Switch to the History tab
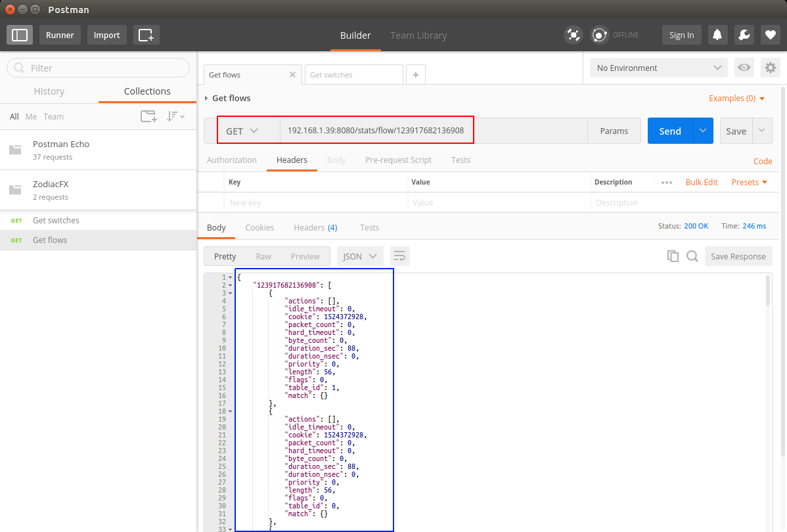This screenshot has height=532, width=787. (x=49, y=91)
